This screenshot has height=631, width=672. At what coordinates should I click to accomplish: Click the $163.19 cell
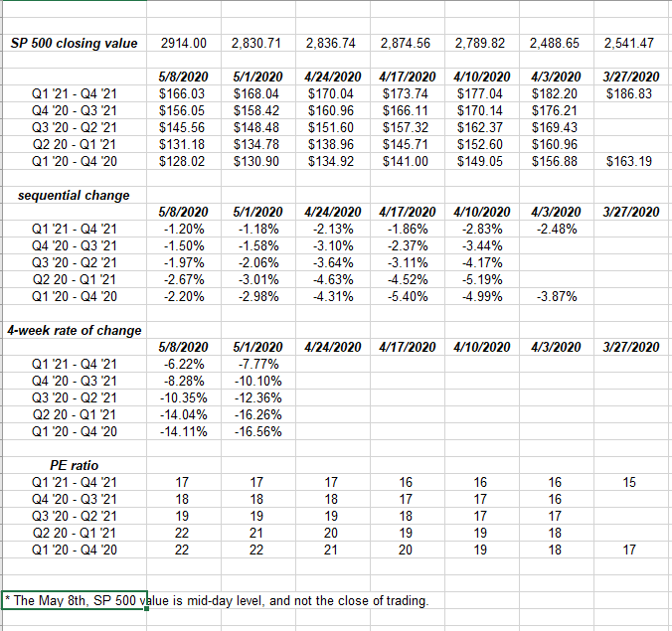(x=629, y=162)
